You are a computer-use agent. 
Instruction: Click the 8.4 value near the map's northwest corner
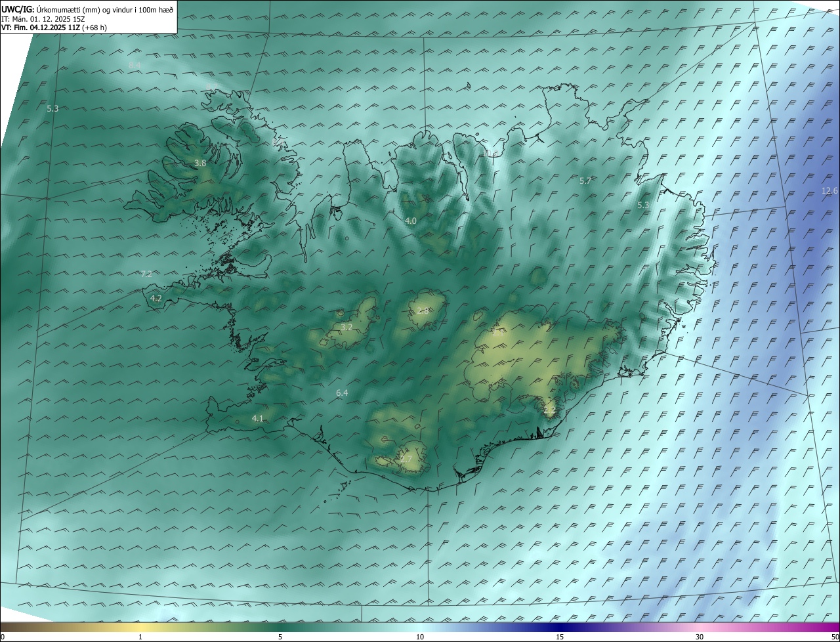tap(135, 65)
